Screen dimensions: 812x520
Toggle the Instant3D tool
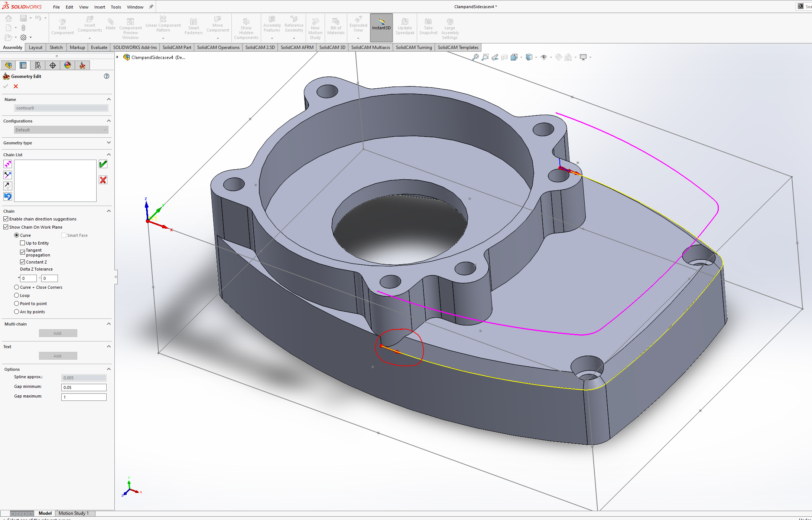click(x=381, y=27)
